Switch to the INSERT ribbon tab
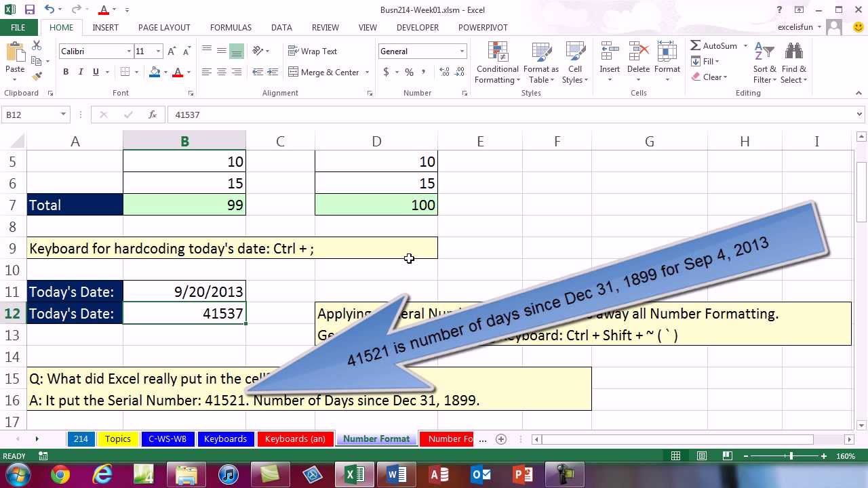868x488 pixels. click(105, 28)
